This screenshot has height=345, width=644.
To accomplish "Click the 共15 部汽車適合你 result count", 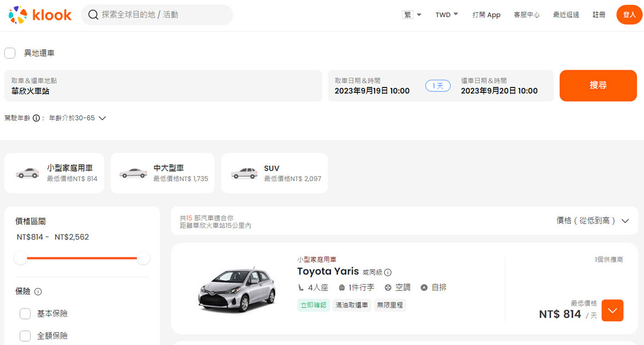I will tap(207, 218).
